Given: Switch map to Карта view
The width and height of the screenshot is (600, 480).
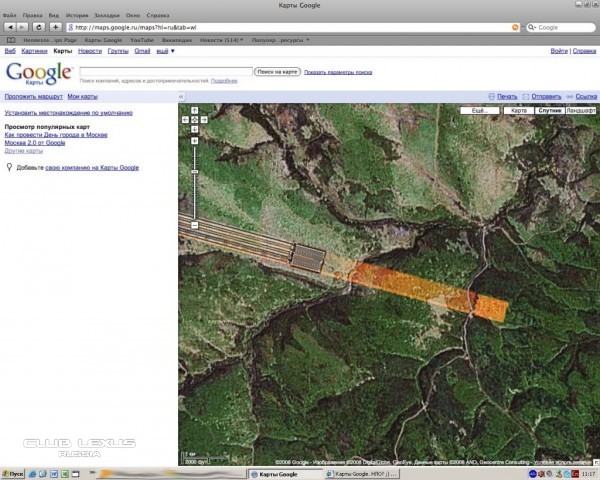Looking at the screenshot, I should (517, 109).
